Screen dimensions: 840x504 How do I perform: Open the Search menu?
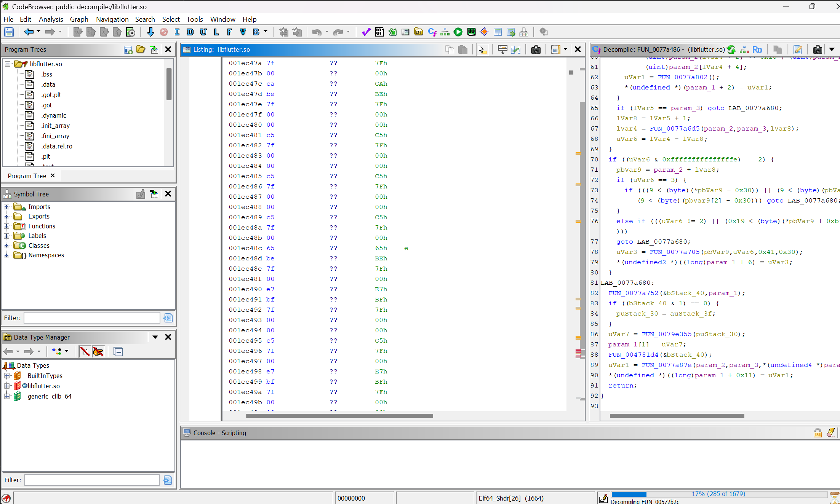[x=145, y=19]
